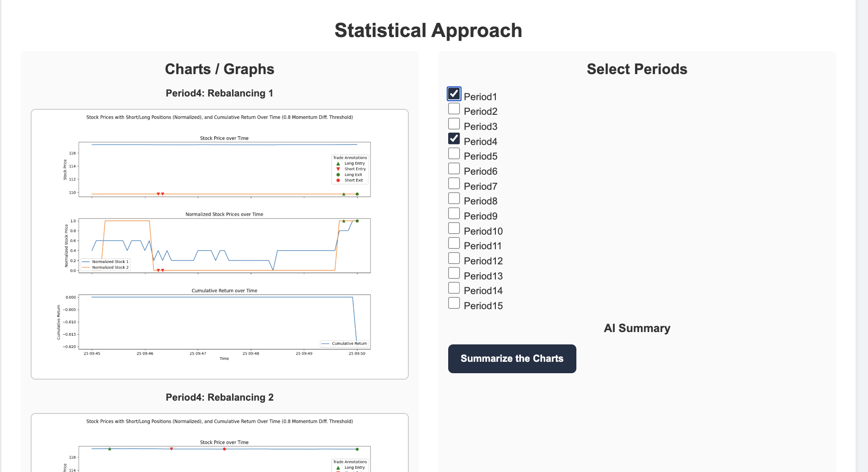Viewport: 868px width, 472px height.
Task: Toggle the Period14 checkbox
Action: point(454,288)
